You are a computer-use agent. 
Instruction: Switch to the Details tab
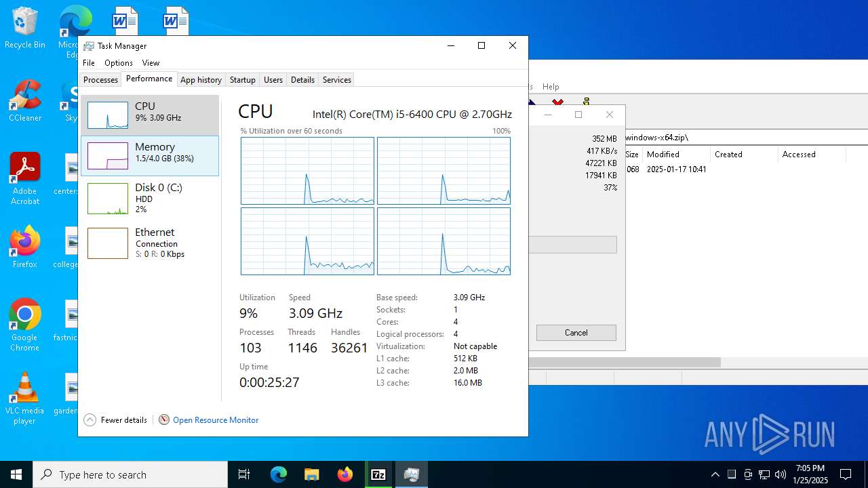pos(302,79)
